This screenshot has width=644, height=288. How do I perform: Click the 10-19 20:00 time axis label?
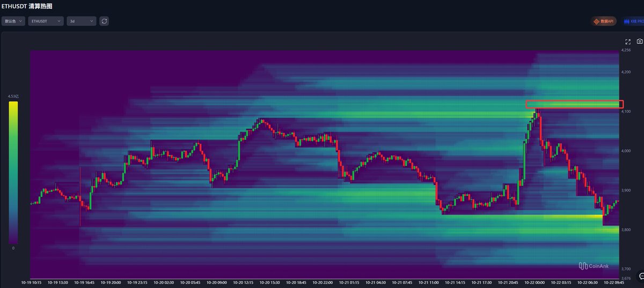click(109, 282)
